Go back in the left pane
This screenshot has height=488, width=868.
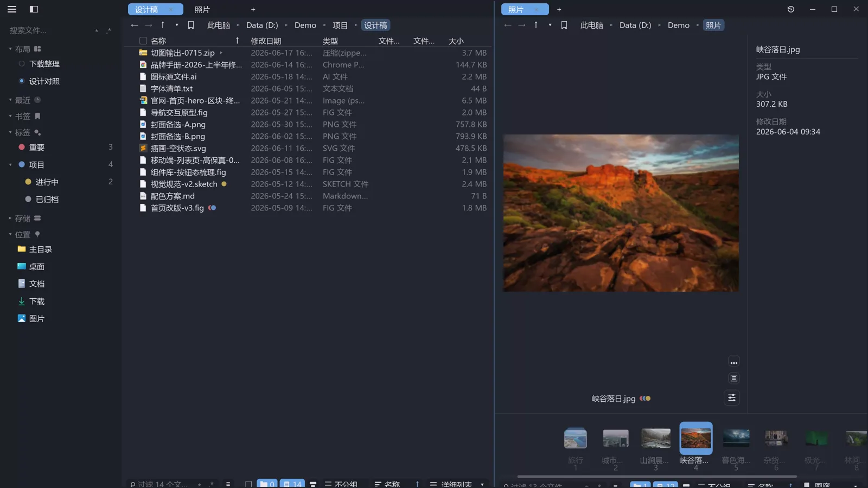click(x=135, y=25)
